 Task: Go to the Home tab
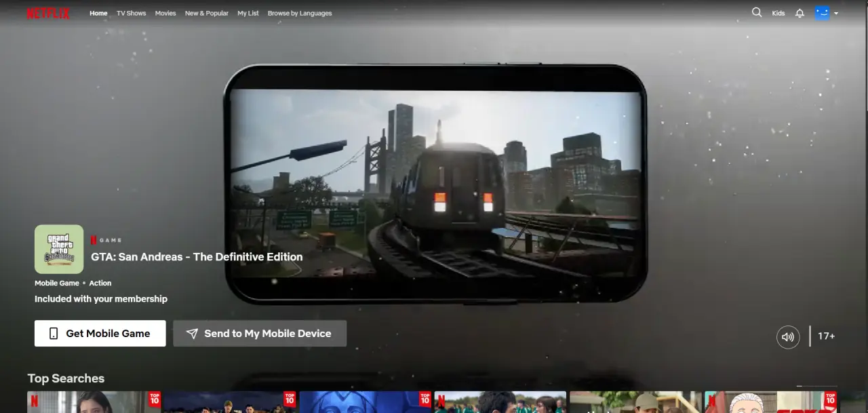(x=98, y=13)
